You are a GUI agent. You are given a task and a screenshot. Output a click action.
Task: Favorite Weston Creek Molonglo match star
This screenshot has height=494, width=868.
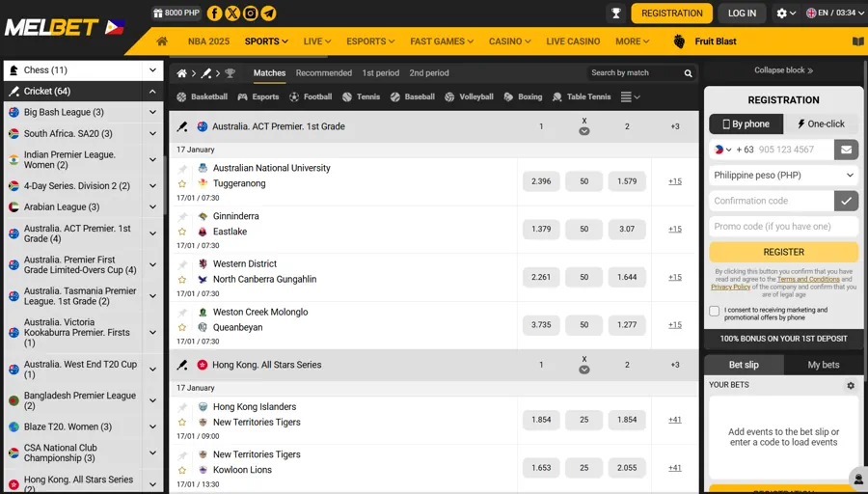point(182,327)
